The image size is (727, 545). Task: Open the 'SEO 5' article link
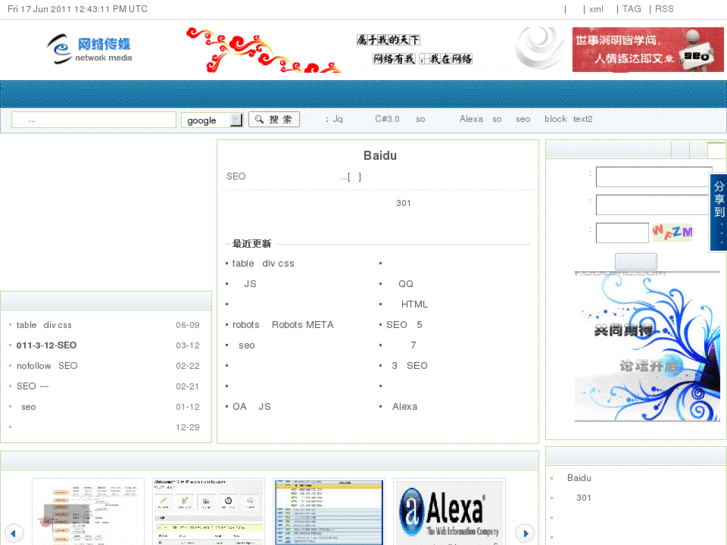pos(404,325)
